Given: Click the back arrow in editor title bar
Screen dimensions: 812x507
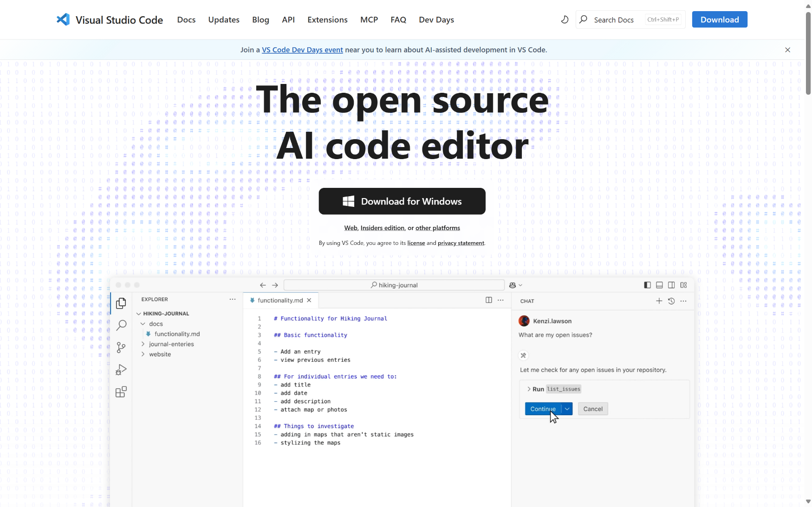Looking at the screenshot, I should click(x=263, y=285).
